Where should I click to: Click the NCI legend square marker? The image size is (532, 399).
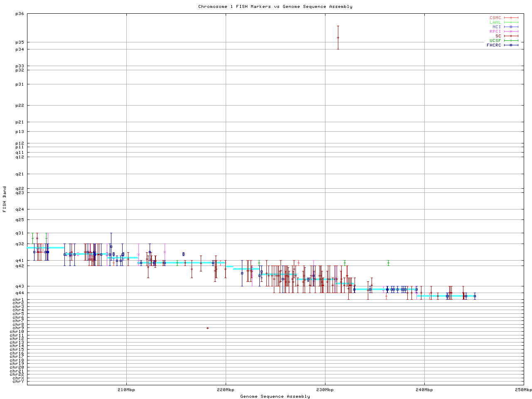(511, 27)
